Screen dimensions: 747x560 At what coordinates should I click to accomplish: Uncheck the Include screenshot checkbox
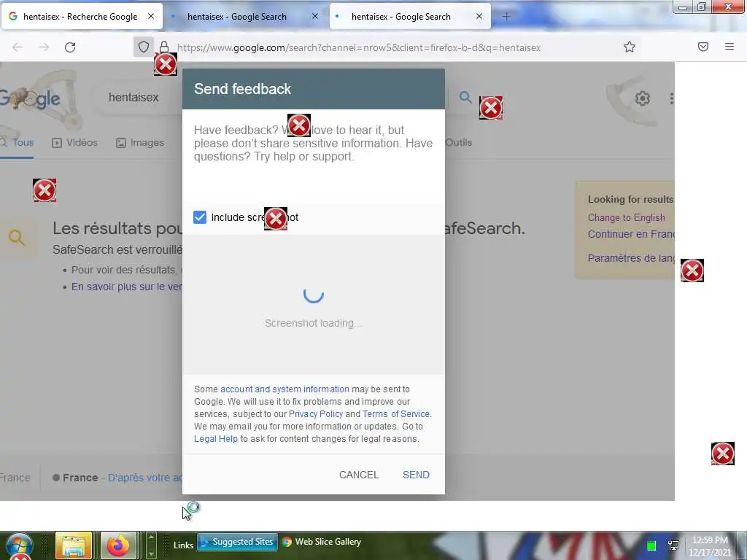(200, 217)
